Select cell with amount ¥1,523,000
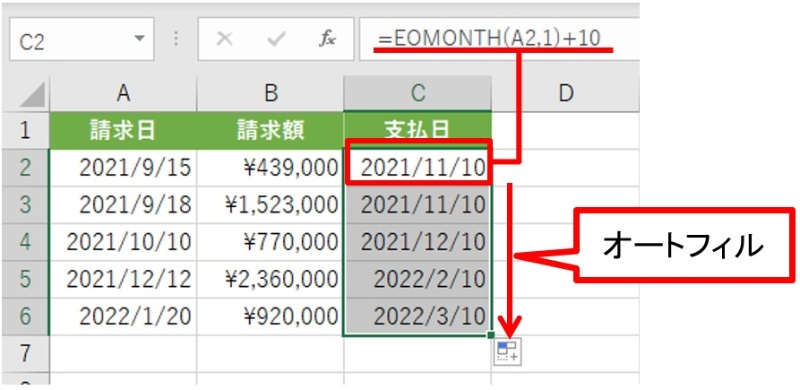 pyautogui.click(x=270, y=205)
